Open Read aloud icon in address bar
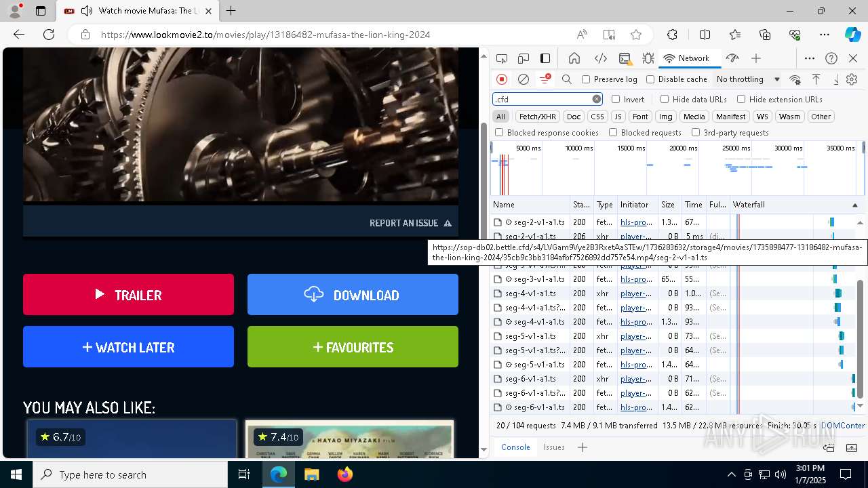The width and height of the screenshot is (868, 488). tap(582, 35)
